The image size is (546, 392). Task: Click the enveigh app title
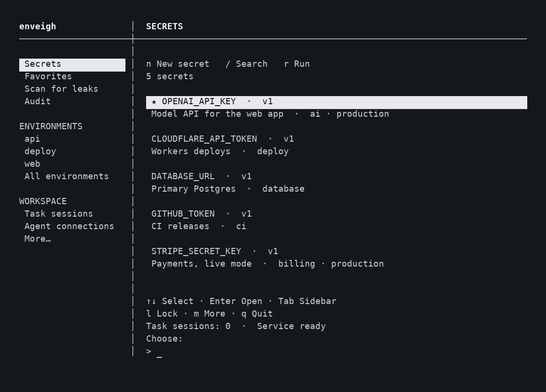[x=37, y=26]
